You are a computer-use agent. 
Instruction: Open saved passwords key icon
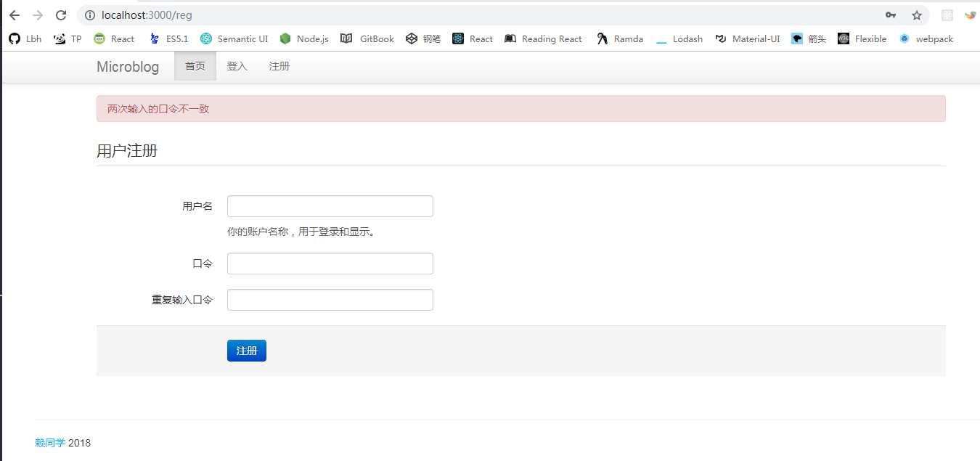(x=891, y=15)
